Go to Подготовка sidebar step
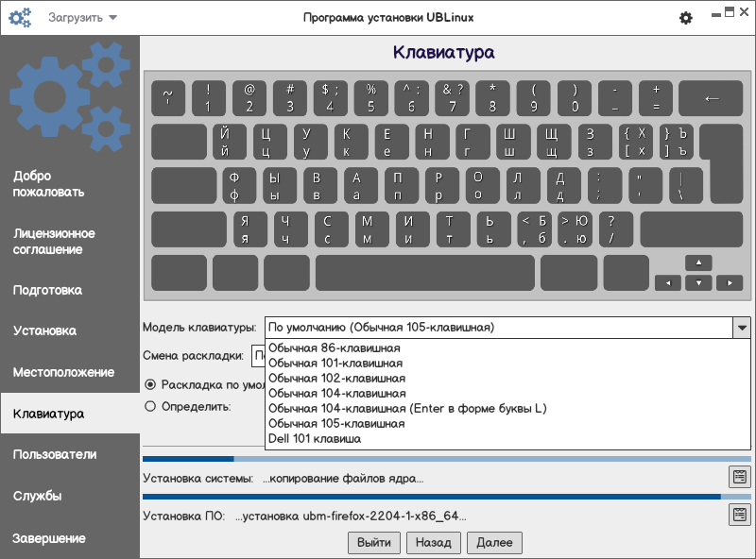 (47, 290)
